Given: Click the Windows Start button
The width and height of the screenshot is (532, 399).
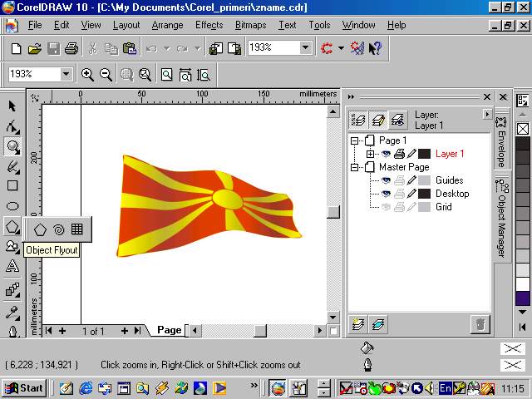Looking at the screenshot, I should point(24,388).
